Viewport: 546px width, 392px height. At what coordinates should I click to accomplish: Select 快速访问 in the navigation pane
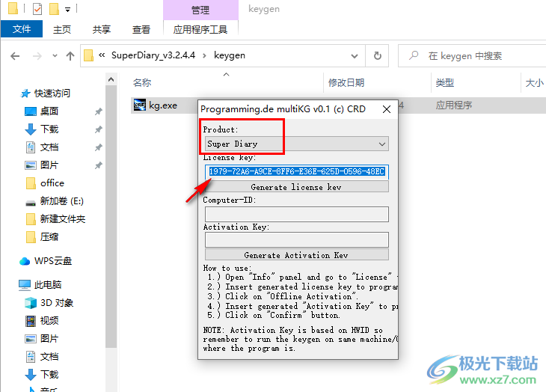(52, 94)
